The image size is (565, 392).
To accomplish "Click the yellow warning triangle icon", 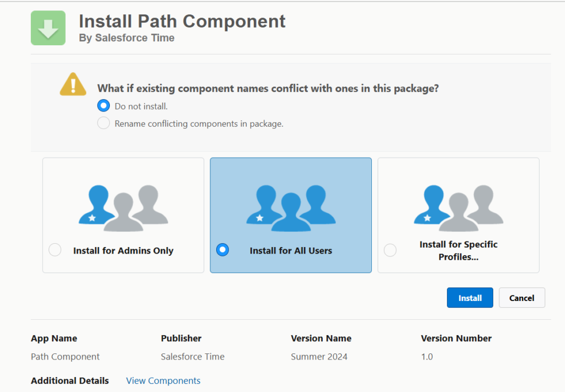I will pos(72,84).
